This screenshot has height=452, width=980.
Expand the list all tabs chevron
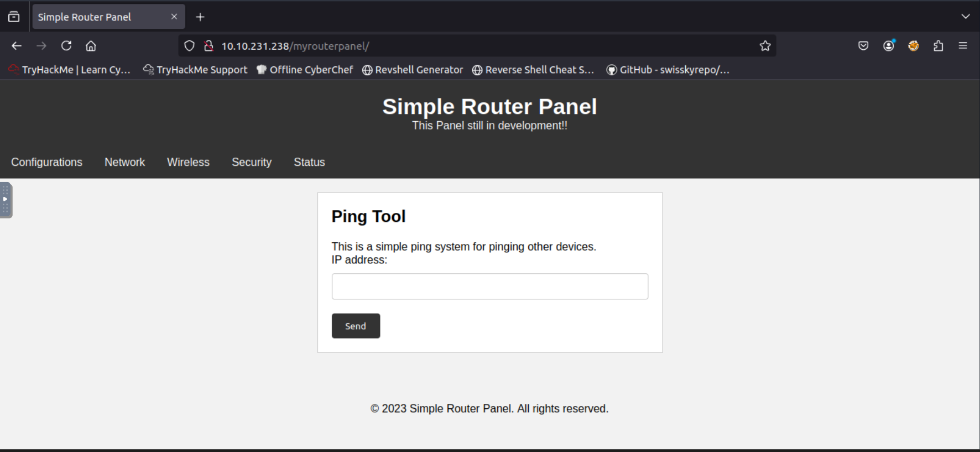(x=965, y=17)
